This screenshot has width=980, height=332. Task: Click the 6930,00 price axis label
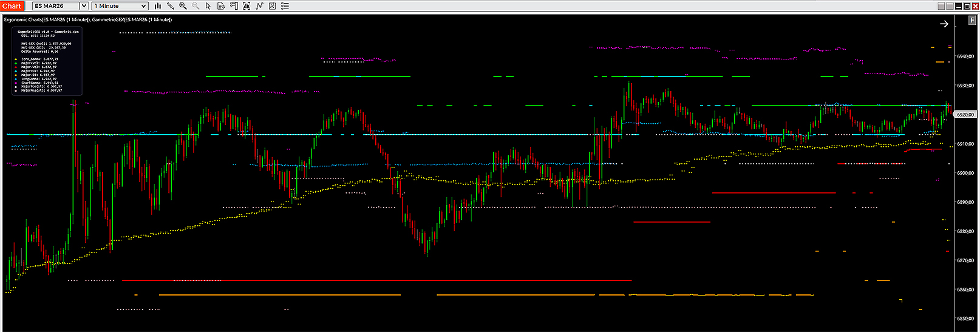pos(965,86)
